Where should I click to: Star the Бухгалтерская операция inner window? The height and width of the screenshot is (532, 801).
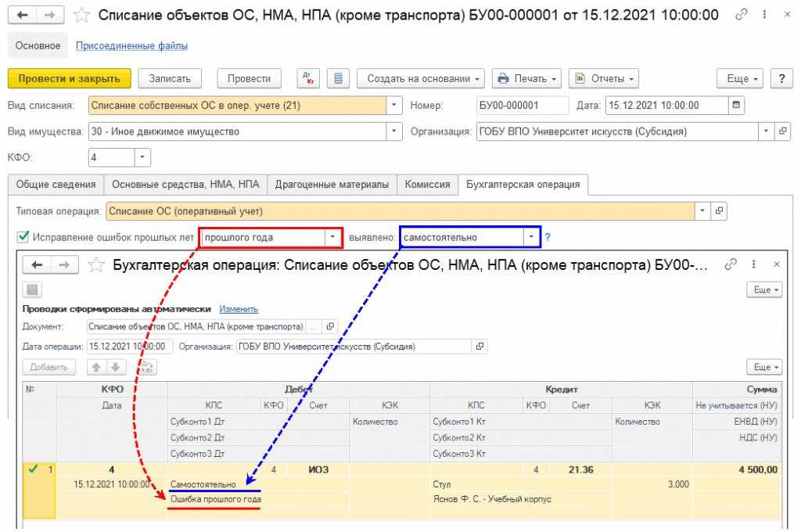(x=95, y=264)
